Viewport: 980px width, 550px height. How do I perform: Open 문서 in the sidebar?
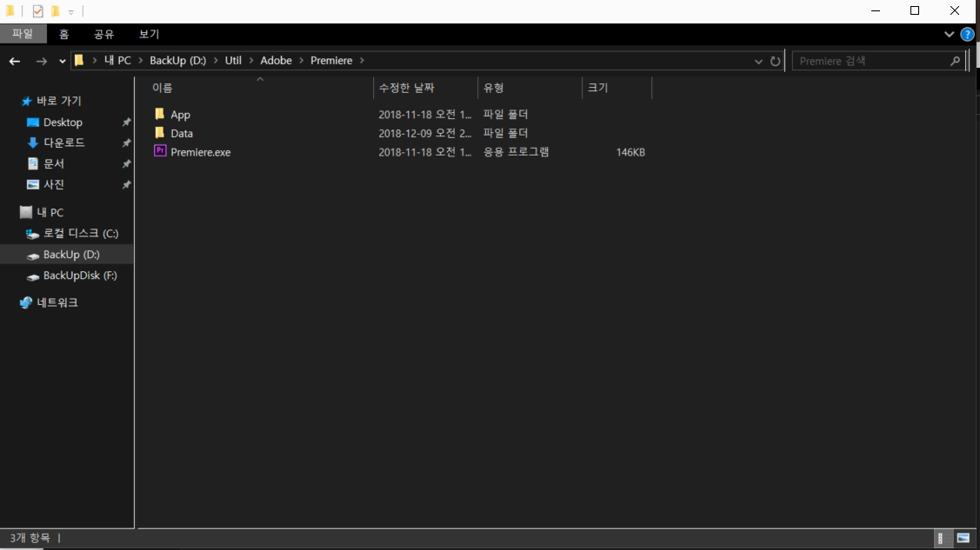(x=54, y=163)
